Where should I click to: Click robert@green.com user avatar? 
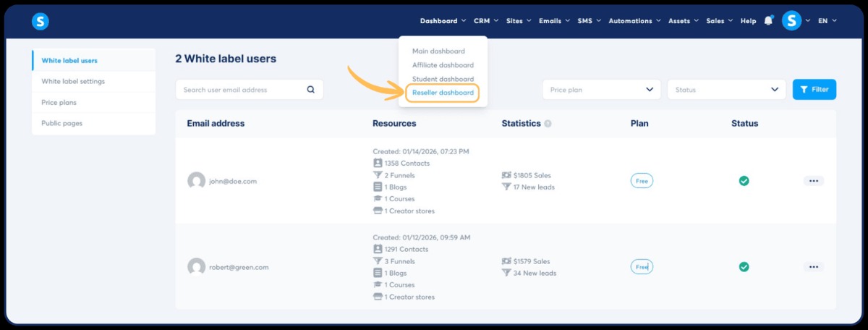pyautogui.click(x=196, y=267)
